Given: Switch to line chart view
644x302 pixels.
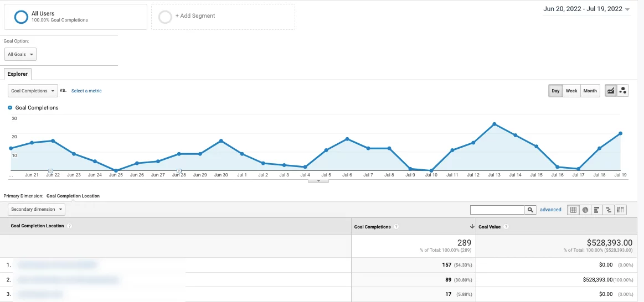Looking at the screenshot, I should (x=611, y=91).
